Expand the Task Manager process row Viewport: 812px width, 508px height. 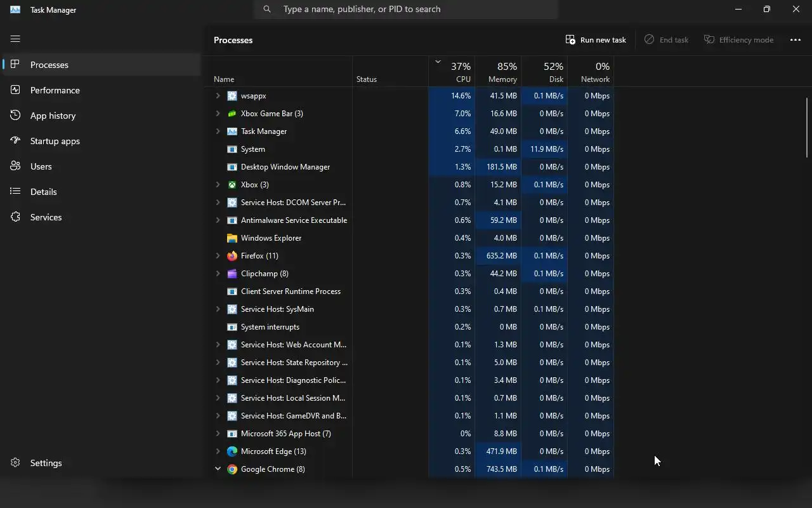(218, 131)
